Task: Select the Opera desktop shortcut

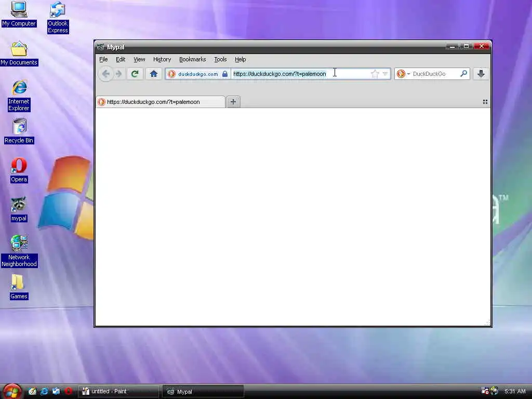Action: (x=19, y=170)
